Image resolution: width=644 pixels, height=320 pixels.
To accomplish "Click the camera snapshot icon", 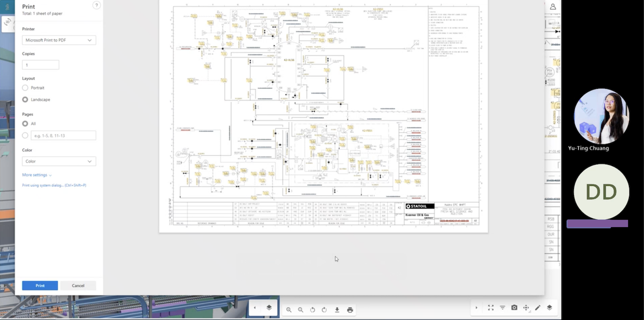I will 514,308.
